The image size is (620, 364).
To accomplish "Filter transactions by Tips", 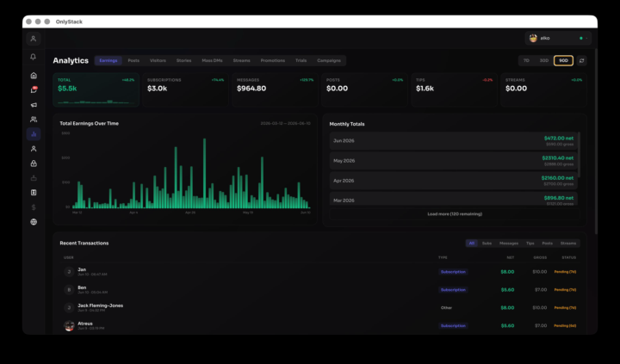I will click(530, 243).
